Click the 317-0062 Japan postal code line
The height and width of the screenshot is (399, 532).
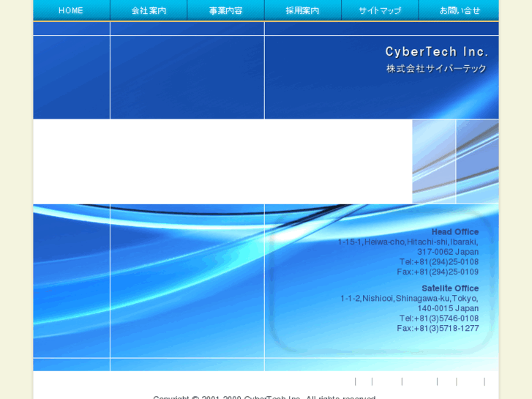pyautogui.click(x=448, y=252)
